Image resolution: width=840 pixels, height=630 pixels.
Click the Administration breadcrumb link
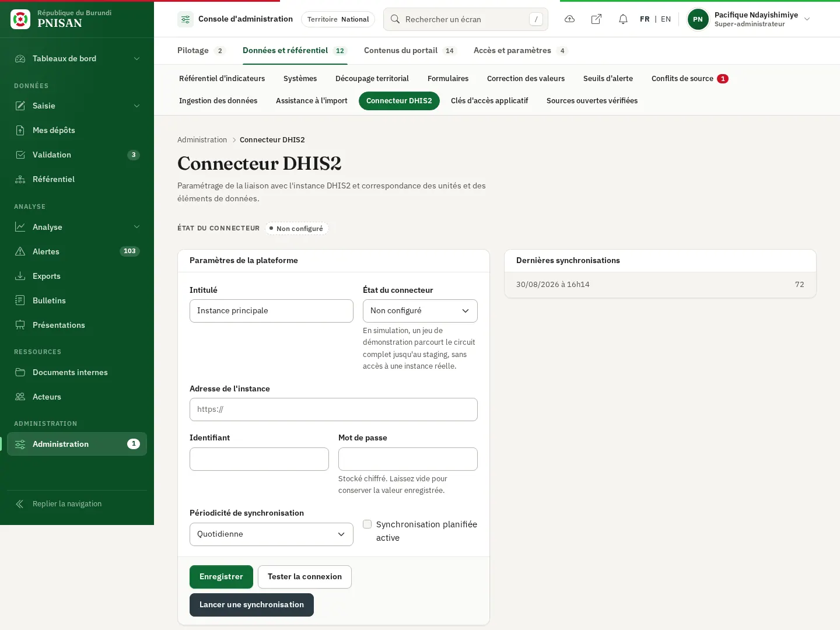(202, 140)
